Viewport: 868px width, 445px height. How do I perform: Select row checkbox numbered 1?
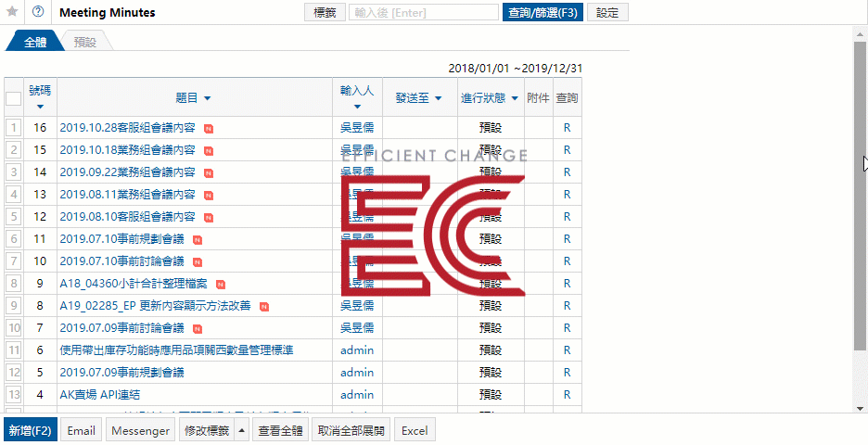pos(14,128)
